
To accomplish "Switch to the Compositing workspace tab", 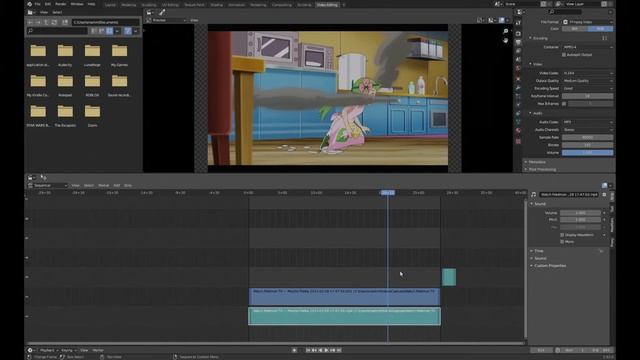I will pyautogui.click(x=282, y=5).
